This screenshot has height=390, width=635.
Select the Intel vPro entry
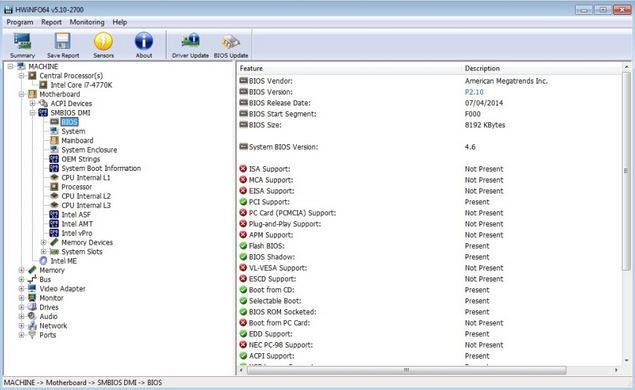(77, 233)
